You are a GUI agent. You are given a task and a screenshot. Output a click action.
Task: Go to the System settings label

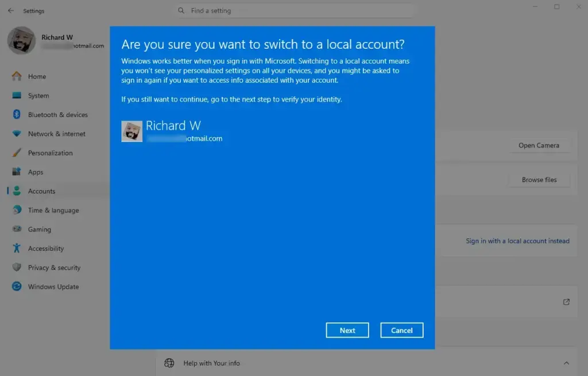[x=38, y=96]
